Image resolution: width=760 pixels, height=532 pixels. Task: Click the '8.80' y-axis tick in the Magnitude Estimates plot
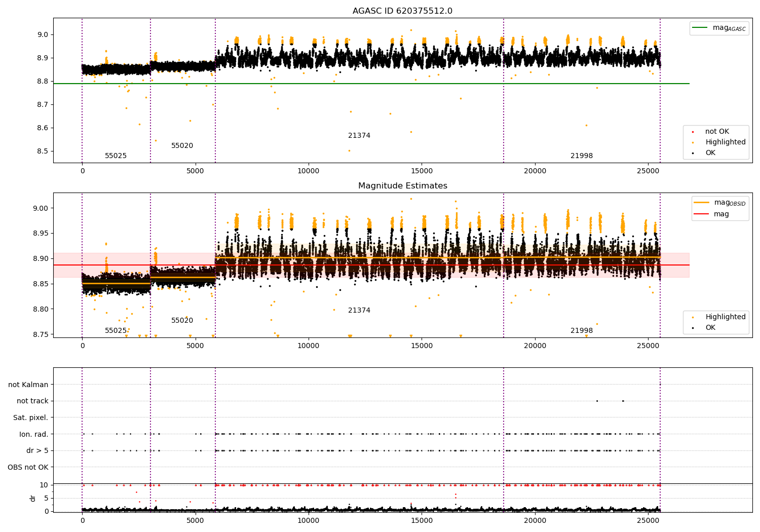pos(41,310)
